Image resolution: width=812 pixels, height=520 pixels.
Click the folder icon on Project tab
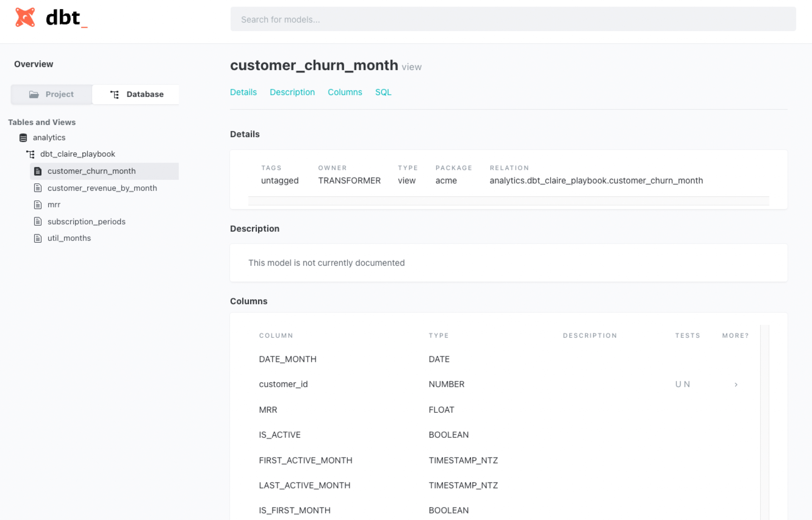[34, 94]
